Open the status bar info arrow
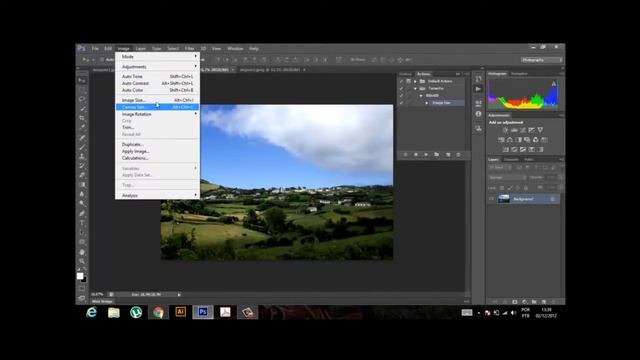 [179, 294]
